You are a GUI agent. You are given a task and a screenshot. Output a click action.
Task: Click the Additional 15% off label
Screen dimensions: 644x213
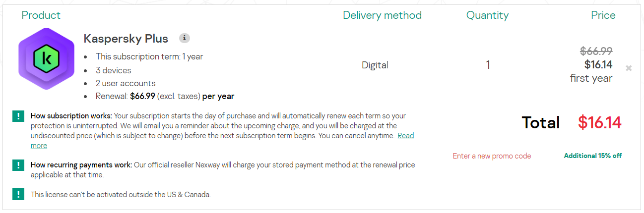(x=592, y=156)
